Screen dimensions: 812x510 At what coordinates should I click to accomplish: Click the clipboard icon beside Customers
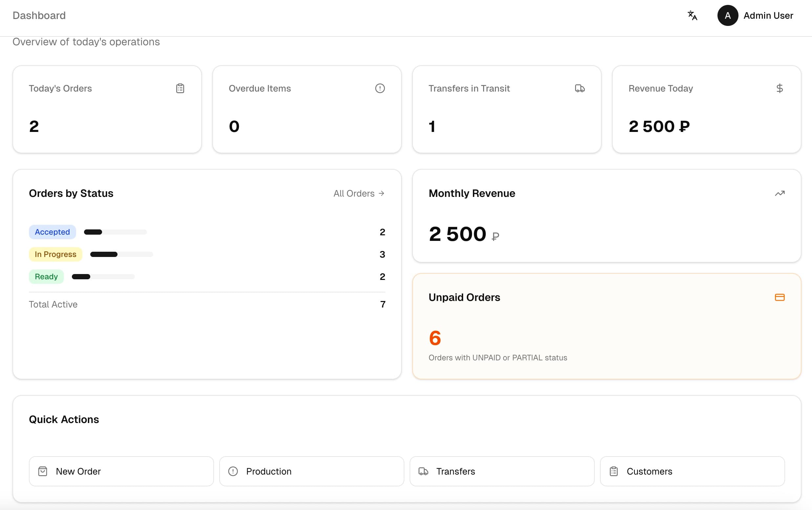tap(614, 471)
